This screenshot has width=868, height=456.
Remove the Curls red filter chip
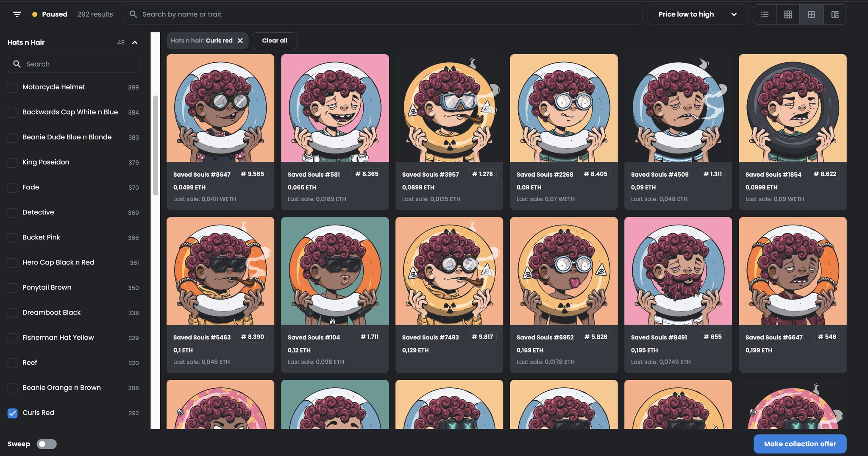pos(240,41)
